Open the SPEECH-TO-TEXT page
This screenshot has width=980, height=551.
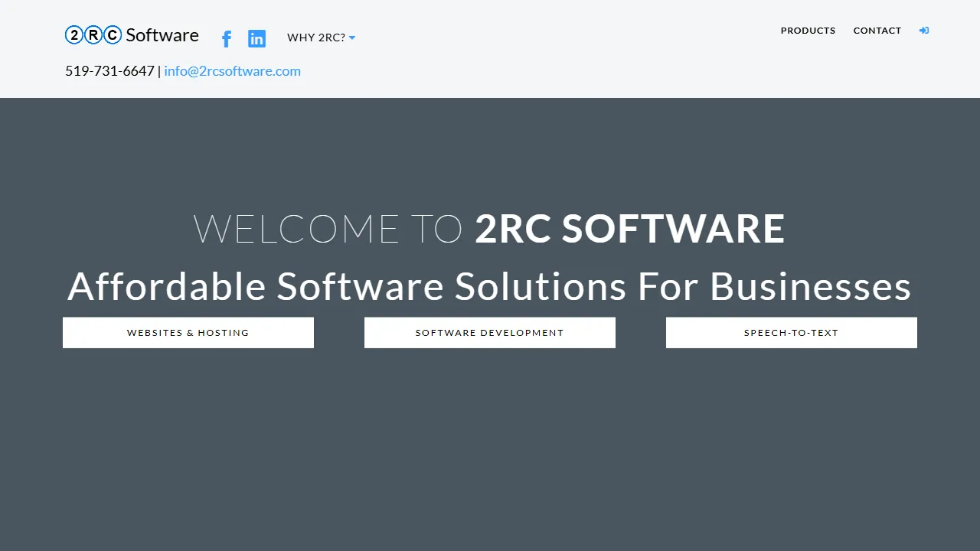coord(791,332)
